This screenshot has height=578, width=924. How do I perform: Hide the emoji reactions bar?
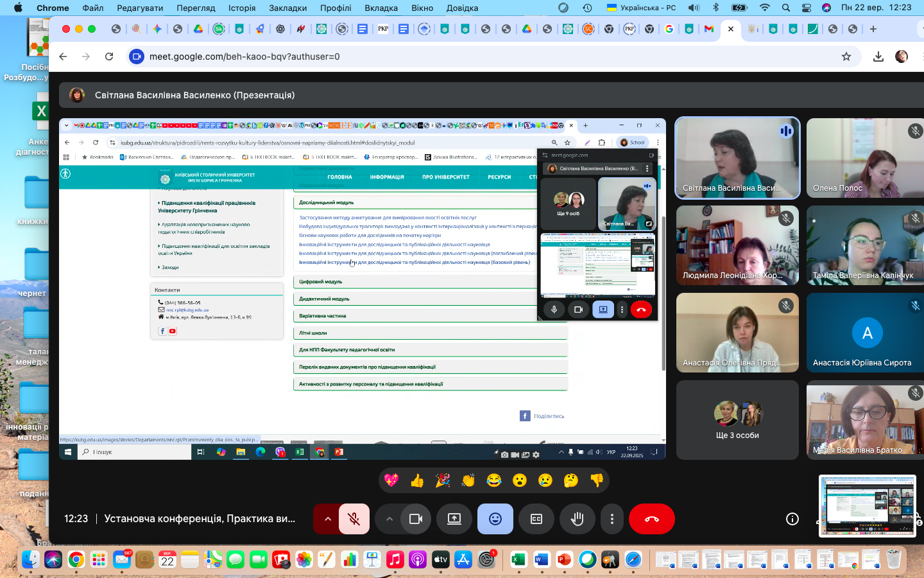pyautogui.click(x=495, y=519)
